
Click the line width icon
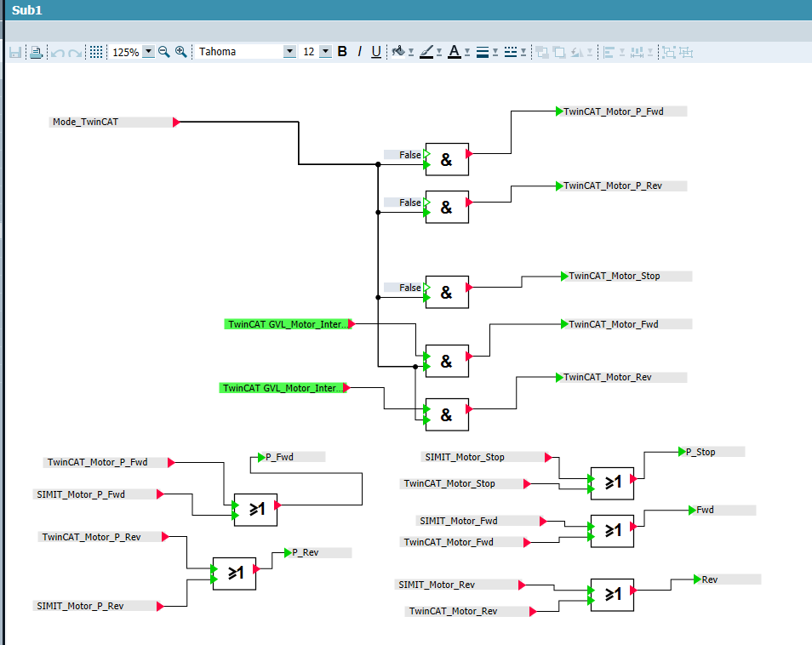(482, 52)
